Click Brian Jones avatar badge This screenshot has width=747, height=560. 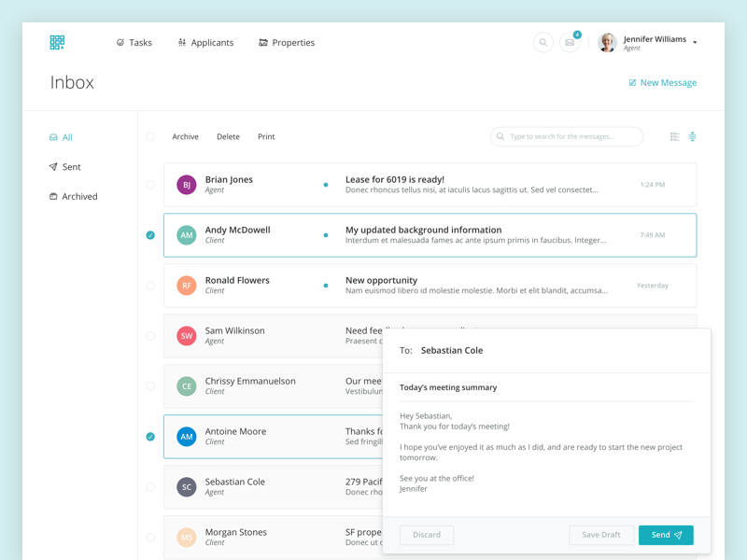(187, 185)
